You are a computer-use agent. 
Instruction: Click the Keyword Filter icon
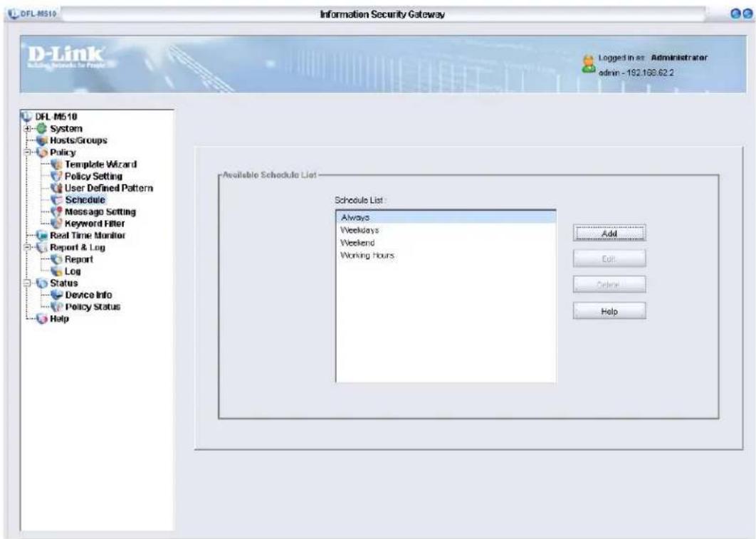click(x=57, y=223)
